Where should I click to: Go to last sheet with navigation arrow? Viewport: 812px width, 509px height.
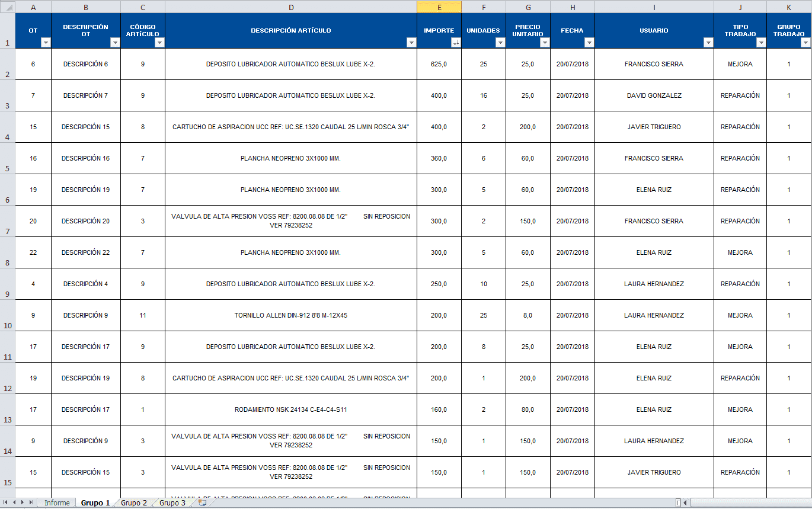31,502
